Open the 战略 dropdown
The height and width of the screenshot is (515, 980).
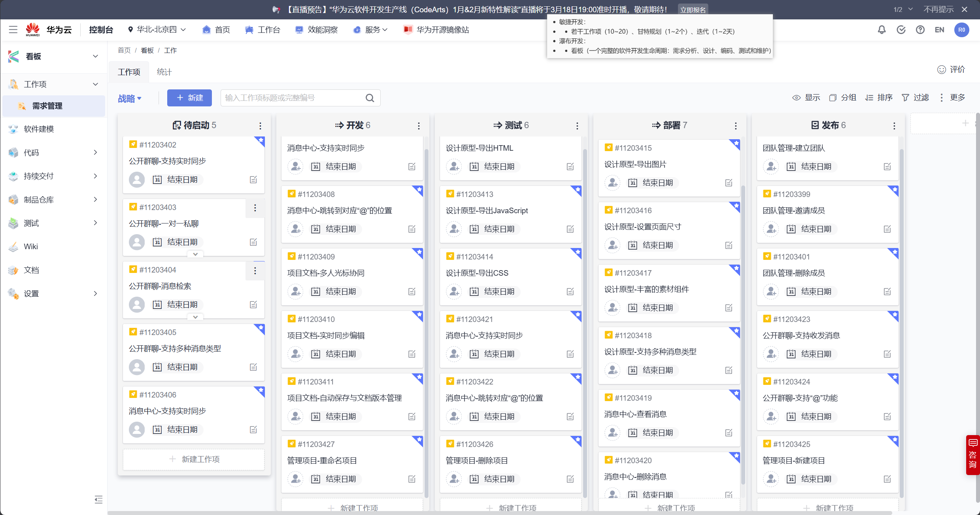(130, 98)
